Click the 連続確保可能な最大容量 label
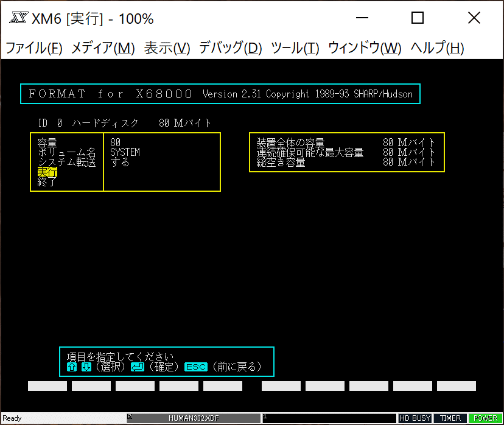Screen dimensions: 504x425 click(x=310, y=152)
